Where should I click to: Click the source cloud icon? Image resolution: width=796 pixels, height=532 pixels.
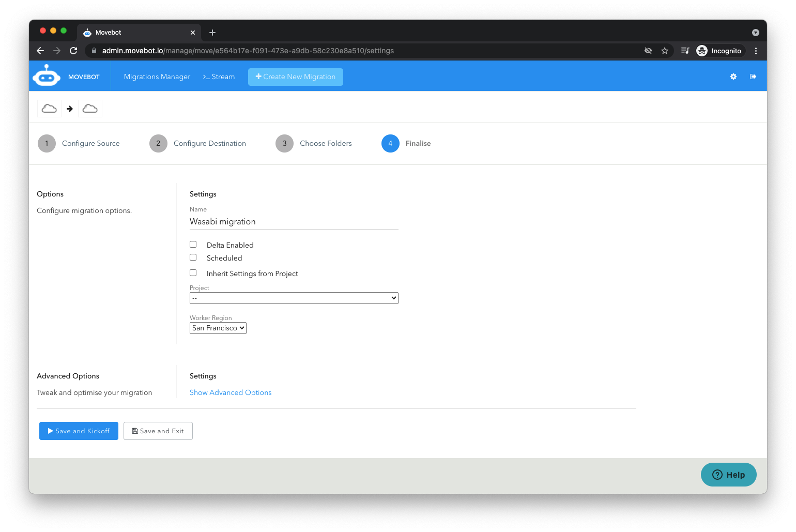click(x=49, y=109)
